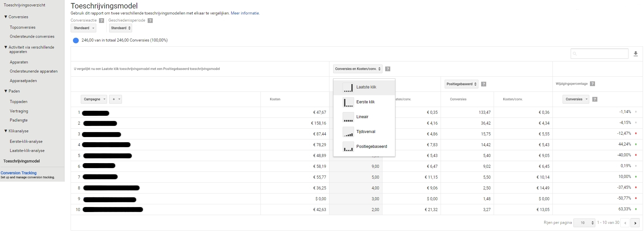Click the blue conversions legend dot
The width and height of the screenshot is (644, 234).
coord(76,41)
